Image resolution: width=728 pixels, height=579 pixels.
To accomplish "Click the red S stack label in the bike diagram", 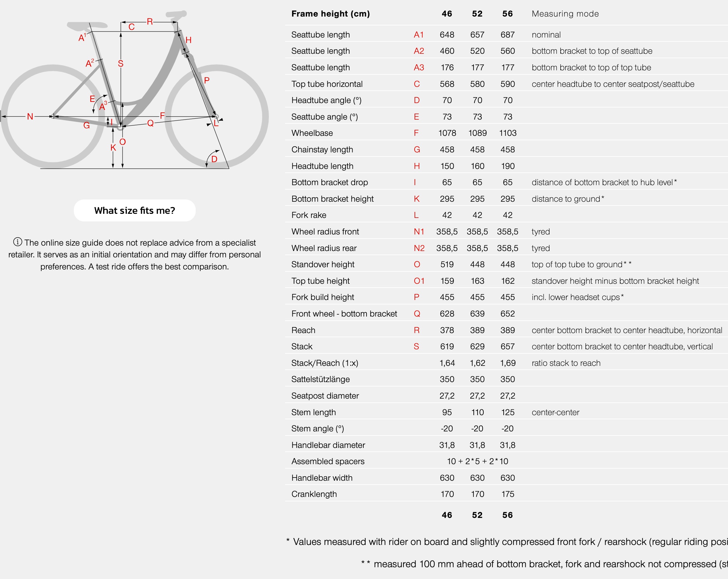I will click(121, 64).
